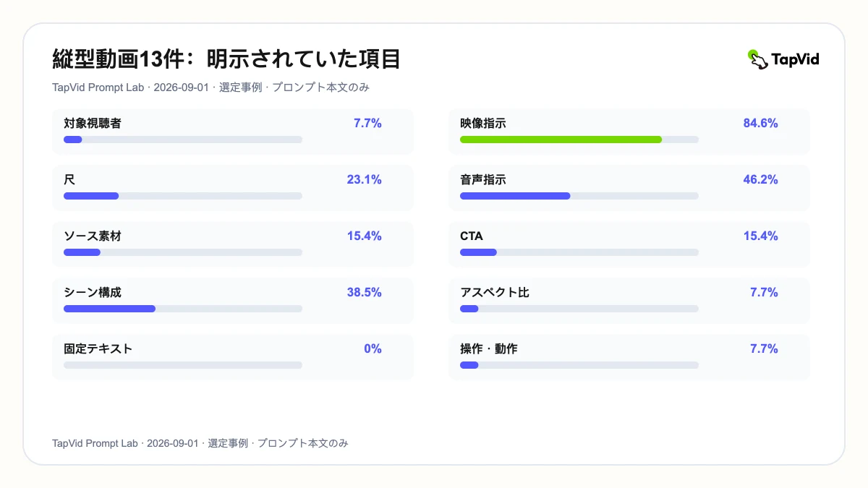Click the 操作・動作 progress bar

click(x=579, y=365)
